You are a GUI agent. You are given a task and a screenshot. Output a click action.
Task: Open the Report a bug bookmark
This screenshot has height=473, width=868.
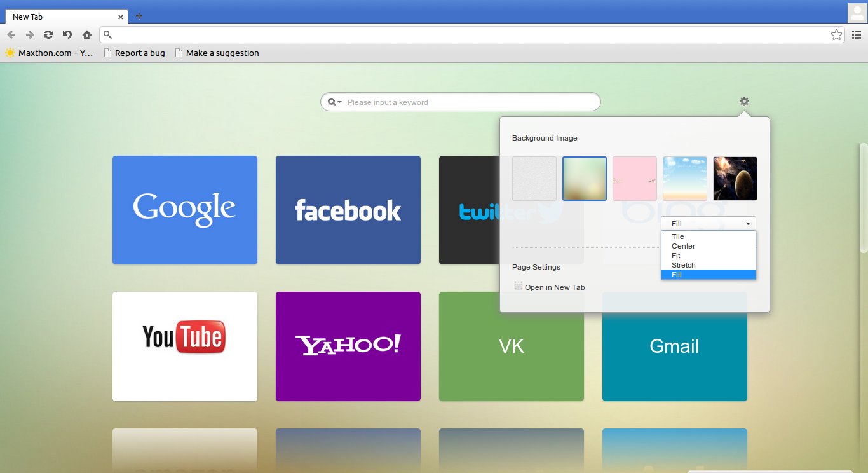pos(134,53)
